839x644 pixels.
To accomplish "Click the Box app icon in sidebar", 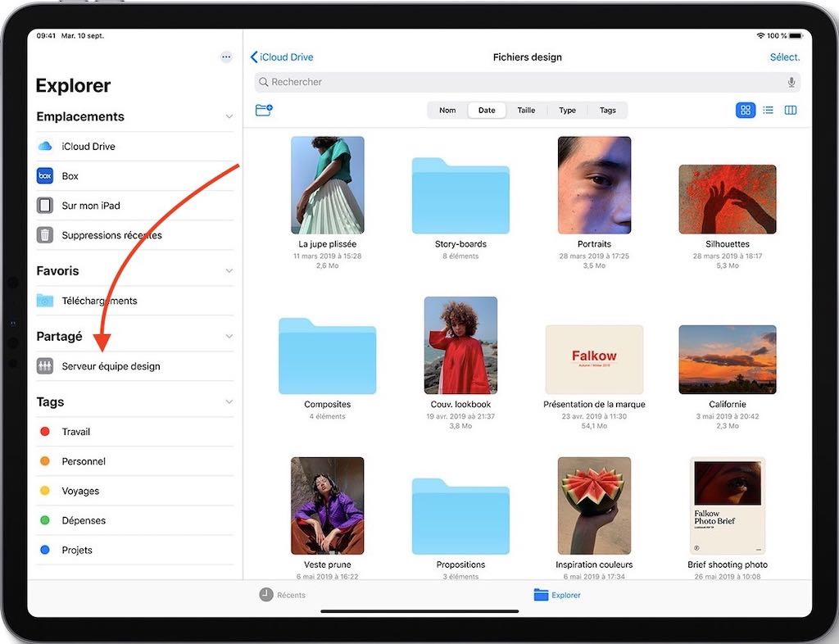I will point(45,175).
